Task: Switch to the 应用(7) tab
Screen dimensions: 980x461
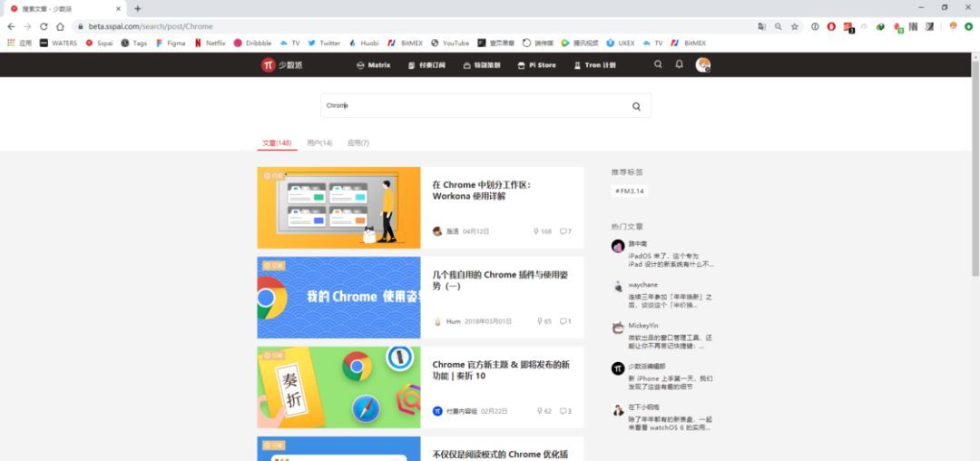Action: 358,143
